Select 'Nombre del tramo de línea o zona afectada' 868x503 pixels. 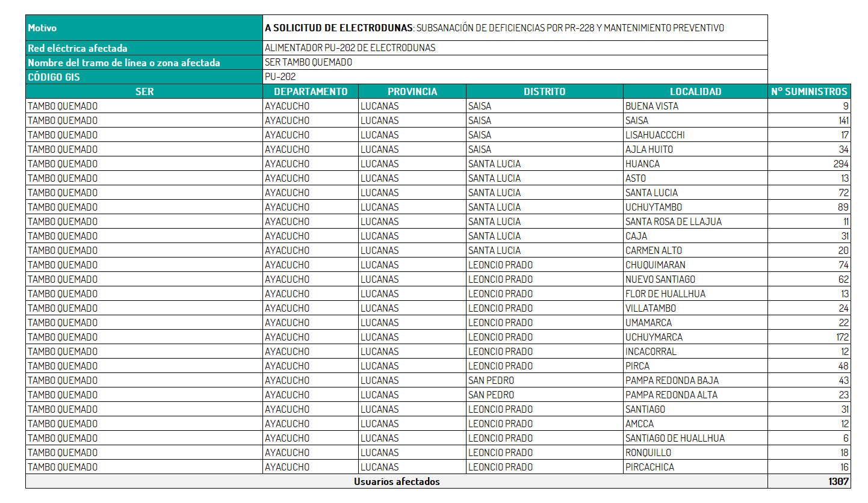click(x=144, y=63)
